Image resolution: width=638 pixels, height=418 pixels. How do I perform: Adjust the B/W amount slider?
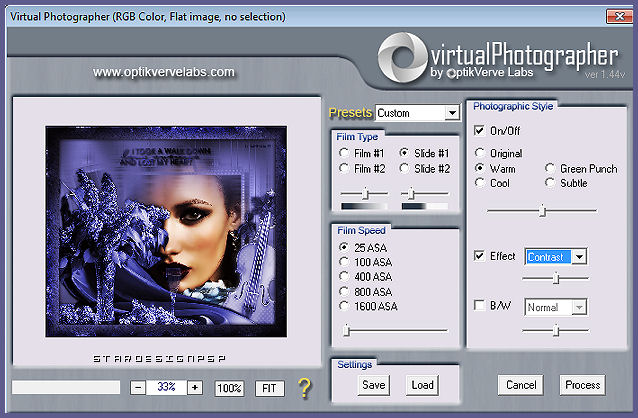point(555,331)
